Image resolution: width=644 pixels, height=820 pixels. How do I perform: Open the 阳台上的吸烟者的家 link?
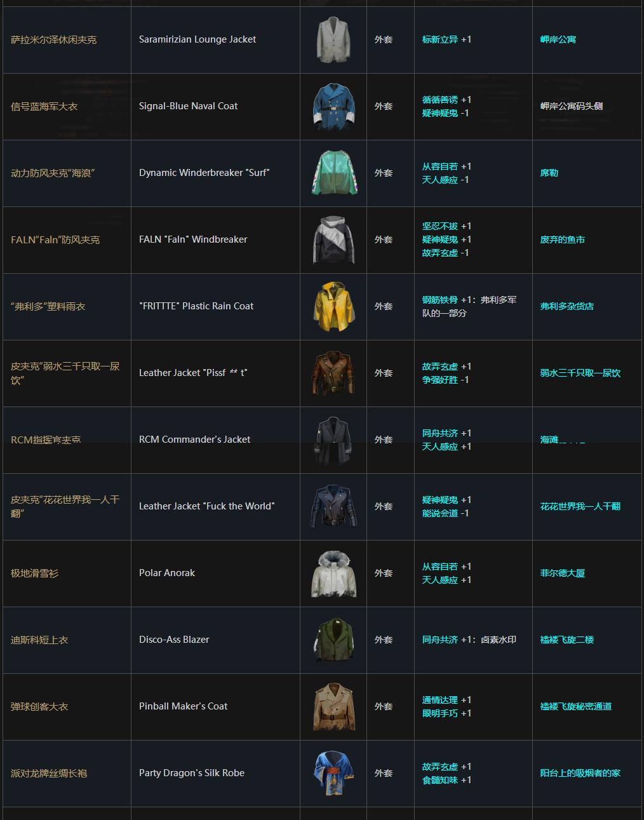point(580,773)
